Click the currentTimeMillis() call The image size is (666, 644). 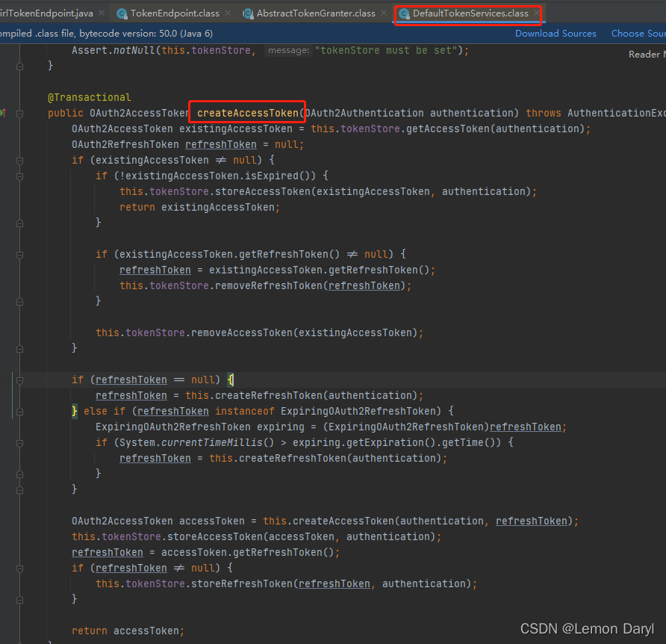[217, 442]
